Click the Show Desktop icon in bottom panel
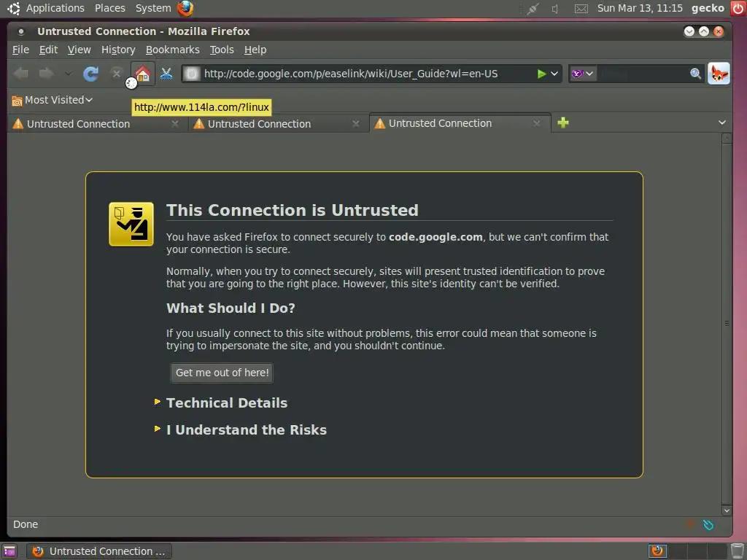747x560 pixels. click(x=9, y=551)
